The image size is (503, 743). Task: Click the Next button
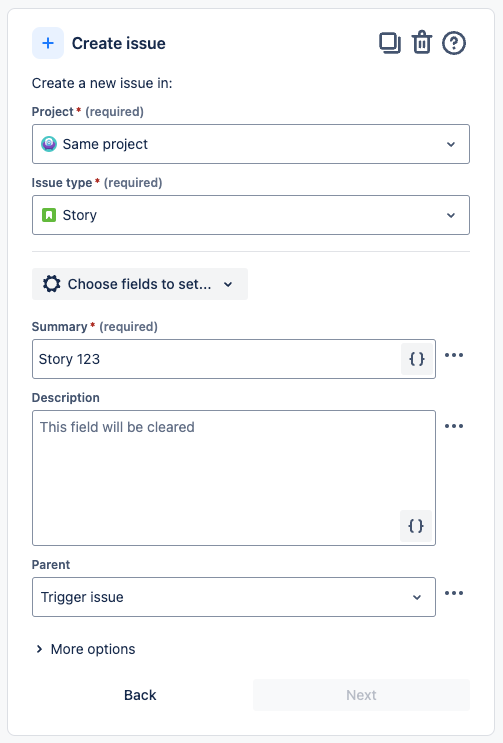pyautogui.click(x=361, y=695)
